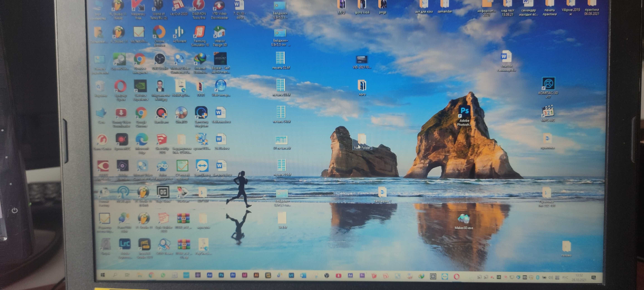This screenshot has width=644, height=290.
Task: Click the Windows Start button
Action: coord(103,275)
